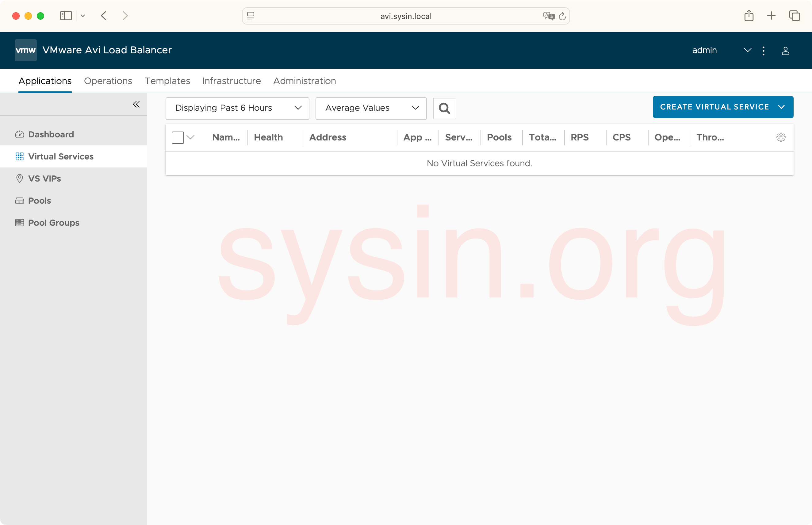812x525 pixels.
Task: Tick the select-all checkbox in table header
Action: [x=178, y=137]
